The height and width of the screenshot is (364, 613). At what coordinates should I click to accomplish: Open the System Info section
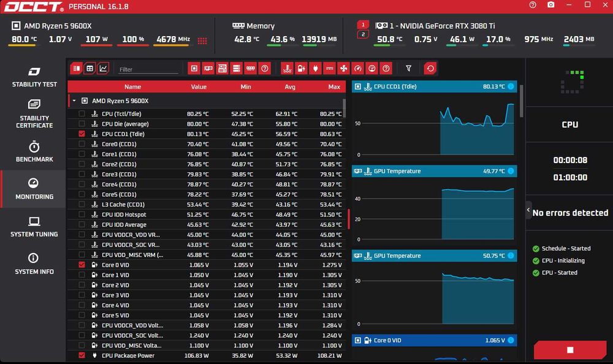pyautogui.click(x=34, y=264)
